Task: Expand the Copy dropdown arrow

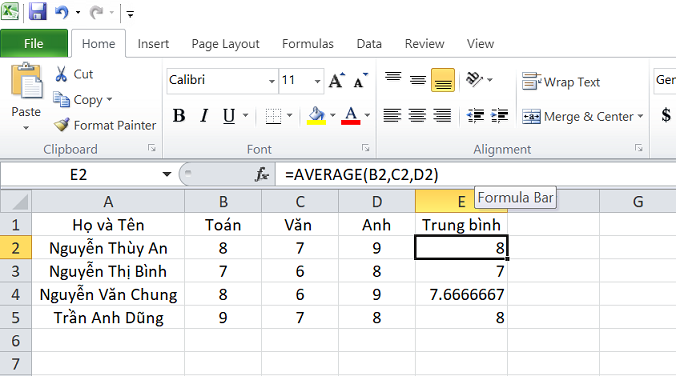Action: point(109,100)
